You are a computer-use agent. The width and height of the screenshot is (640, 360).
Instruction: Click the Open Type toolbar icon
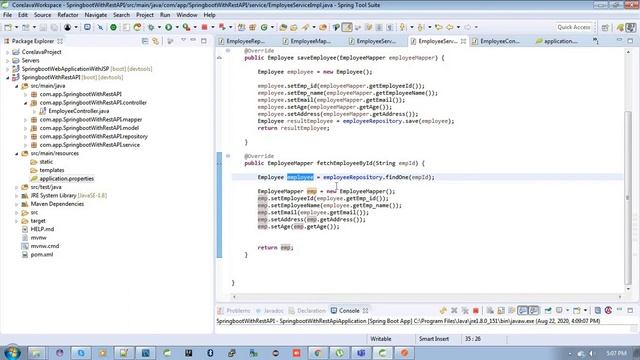[x=283, y=27]
